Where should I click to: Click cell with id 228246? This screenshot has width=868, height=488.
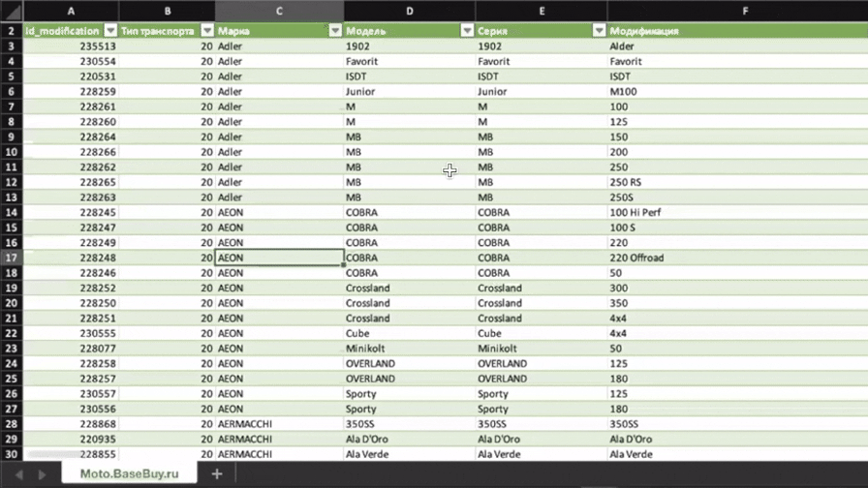point(71,273)
